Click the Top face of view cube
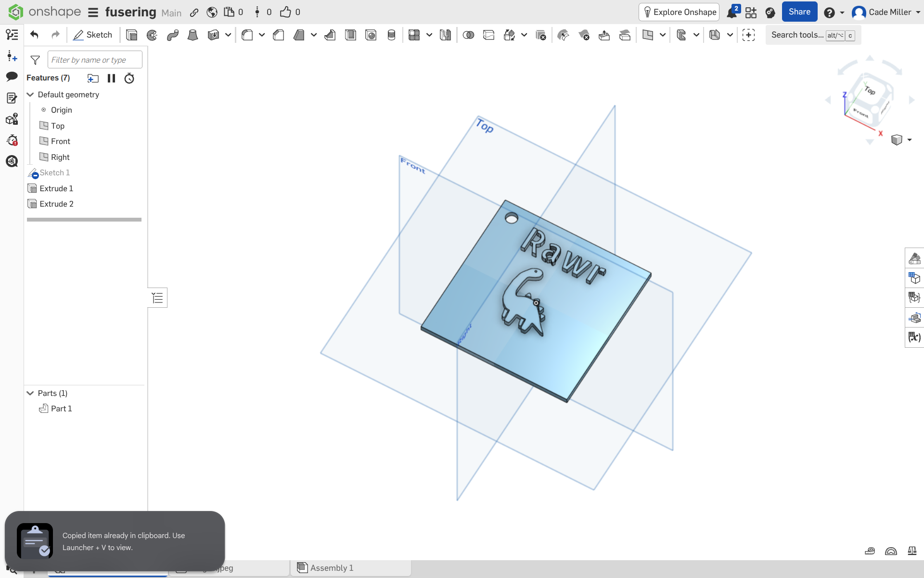The image size is (924, 578). pyautogui.click(x=870, y=90)
